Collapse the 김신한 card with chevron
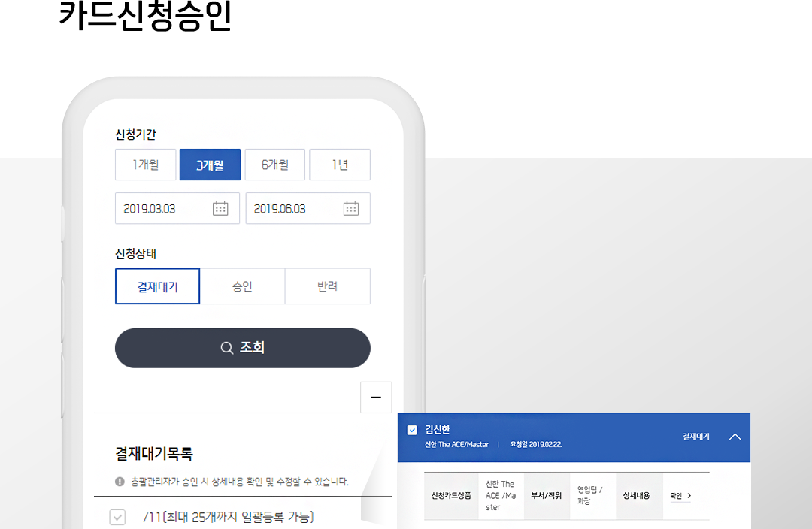 pyautogui.click(x=735, y=437)
